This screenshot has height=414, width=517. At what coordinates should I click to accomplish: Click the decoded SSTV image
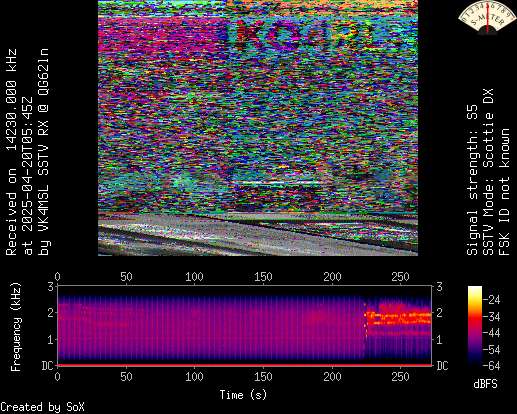tap(258, 128)
